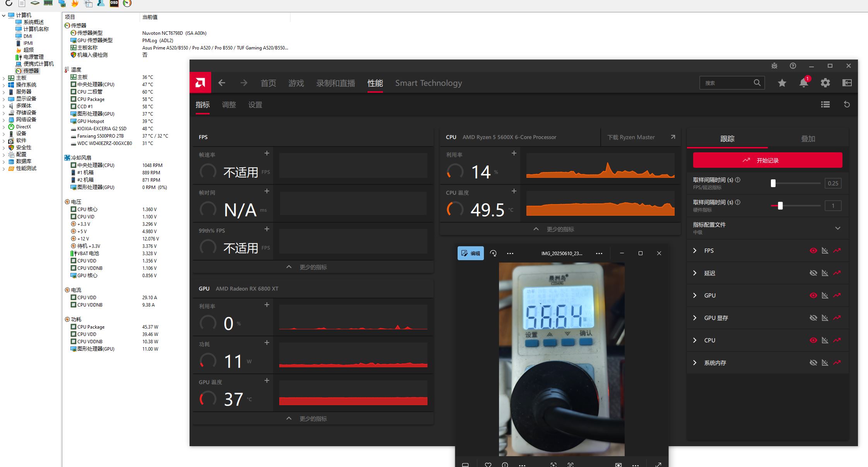The image size is (868, 467).
Task: Hide the GPU 显存 metric eye toggle
Action: click(813, 317)
